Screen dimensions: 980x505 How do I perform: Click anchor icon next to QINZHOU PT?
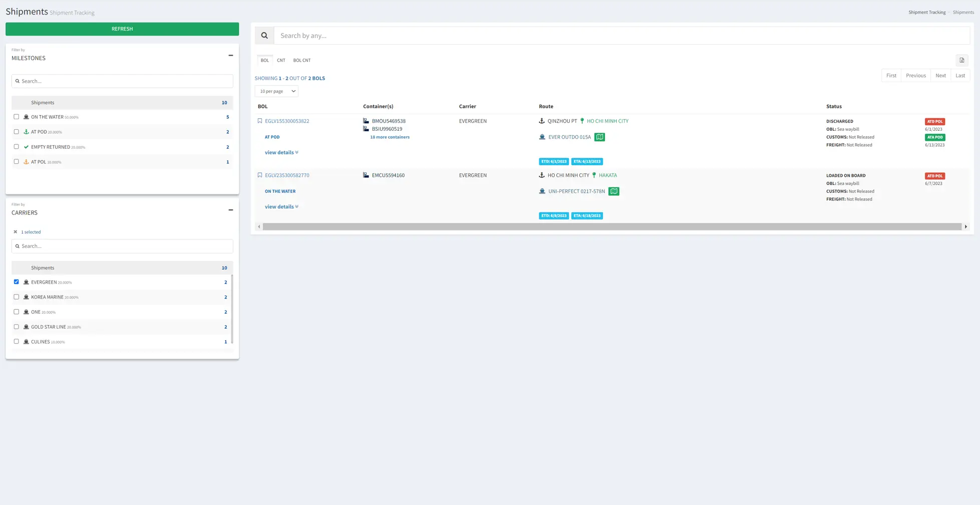(x=542, y=121)
